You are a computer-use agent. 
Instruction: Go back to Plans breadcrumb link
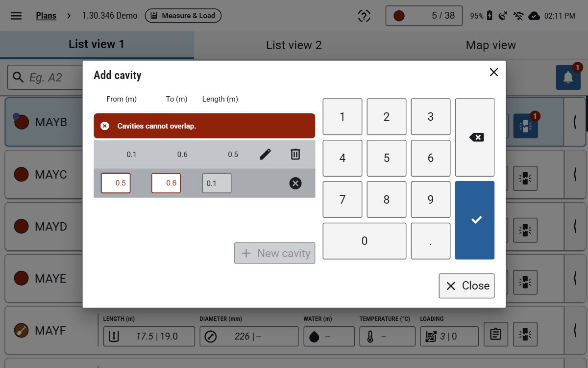point(46,16)
